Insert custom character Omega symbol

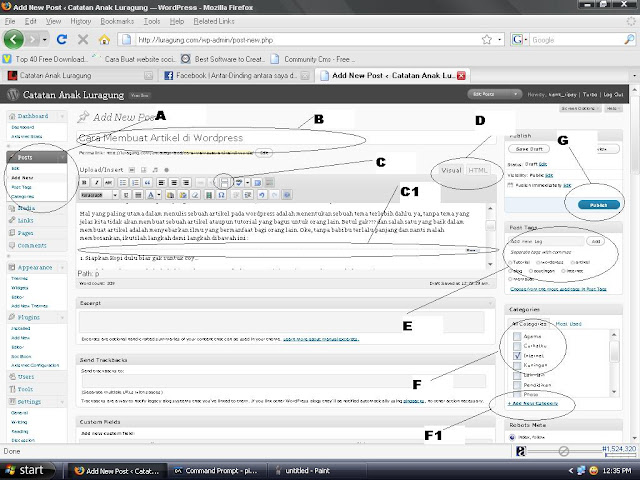(221, 195)
